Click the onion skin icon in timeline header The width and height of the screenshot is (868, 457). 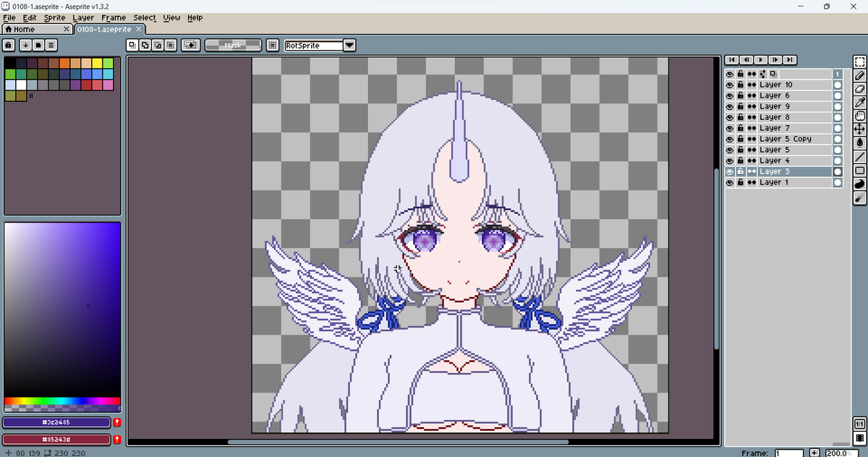pyautogui.click(x=773, y=74)
